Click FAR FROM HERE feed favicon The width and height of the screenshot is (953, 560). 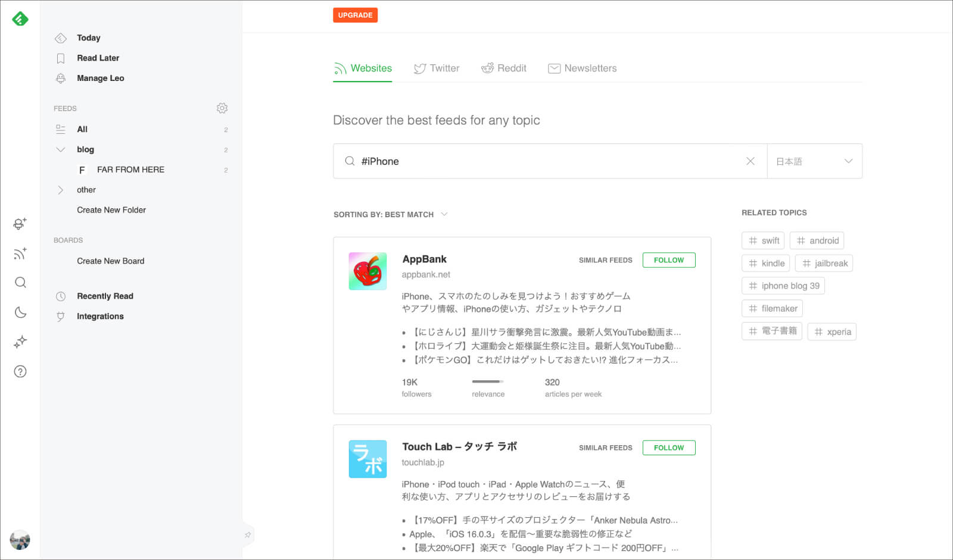[x=82, y=170]
